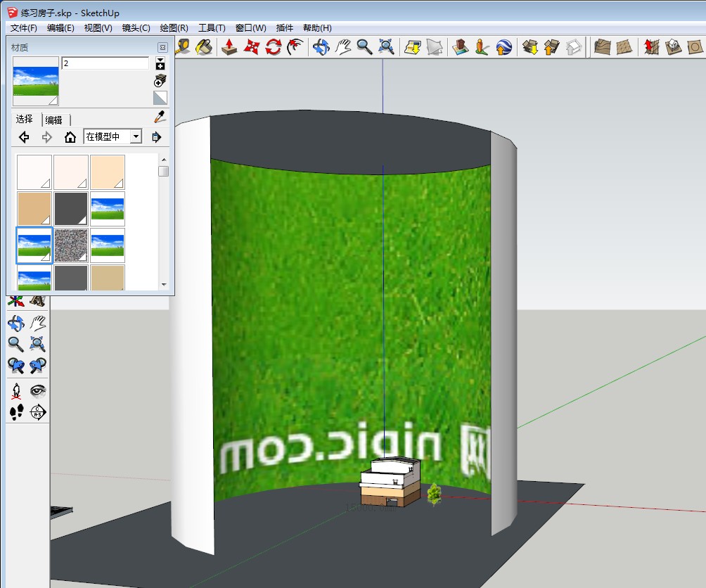
Task: Click Sandbox From Contours icon
Action: click(602, 47)
